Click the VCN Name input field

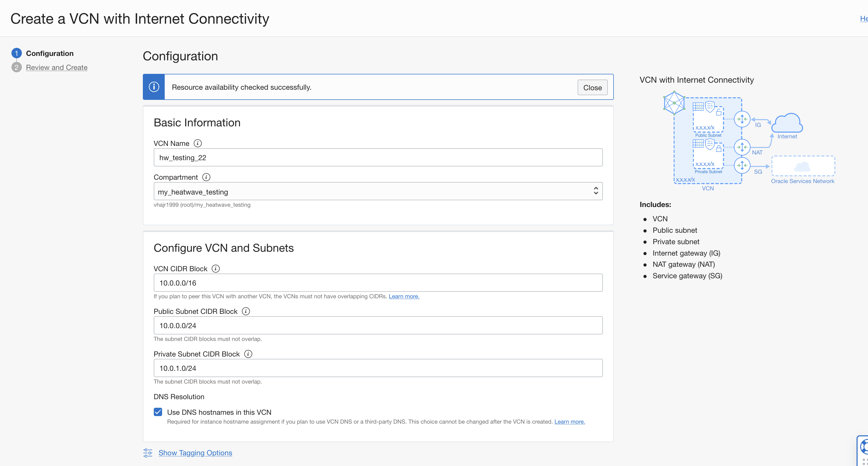point(378,158)
